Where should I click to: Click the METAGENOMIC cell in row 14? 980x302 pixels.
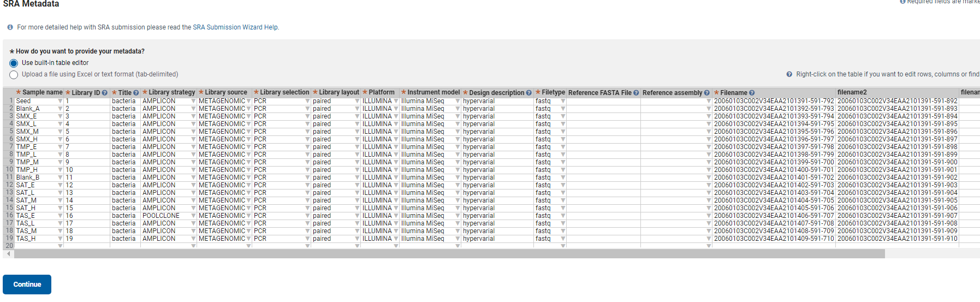pos(224,200)
